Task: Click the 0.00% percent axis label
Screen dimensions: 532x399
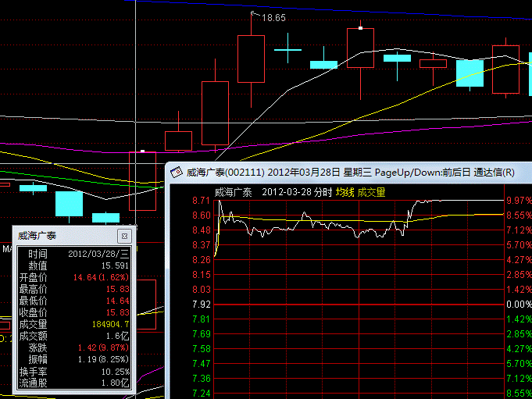Action: tap(519, 305)
